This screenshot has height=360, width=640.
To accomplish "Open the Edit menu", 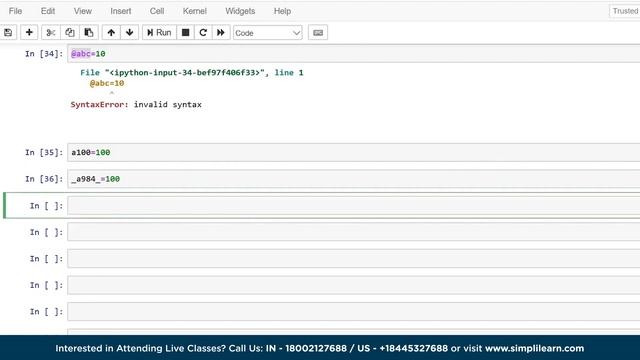I will point(48,11).
